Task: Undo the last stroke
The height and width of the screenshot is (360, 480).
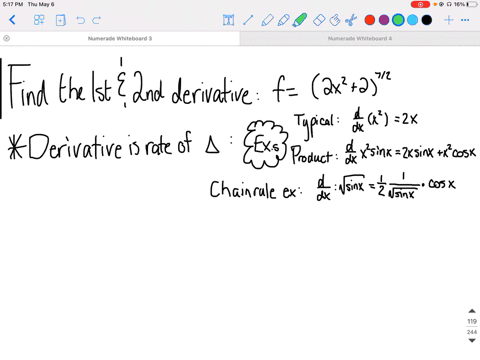Action: [x=80, y=20]
